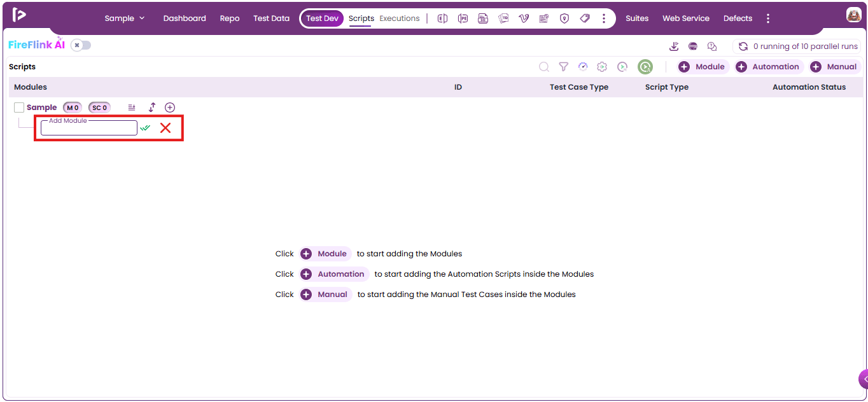Open the 'TD' test data cards icon
Screen dimensions: 868x402
click(503, 18)
